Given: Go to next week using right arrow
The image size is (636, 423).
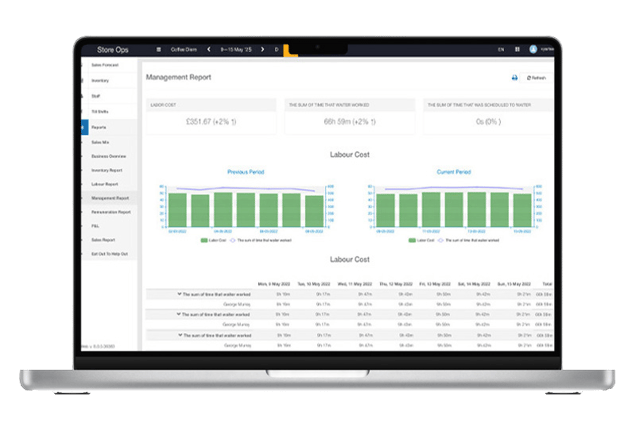Looking at the screenshot, I should (262, 49).
